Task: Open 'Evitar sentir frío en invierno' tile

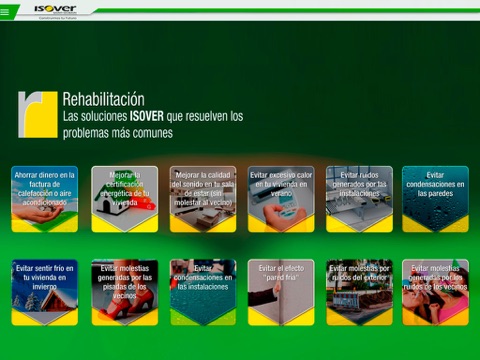Action: pos(45,292)
